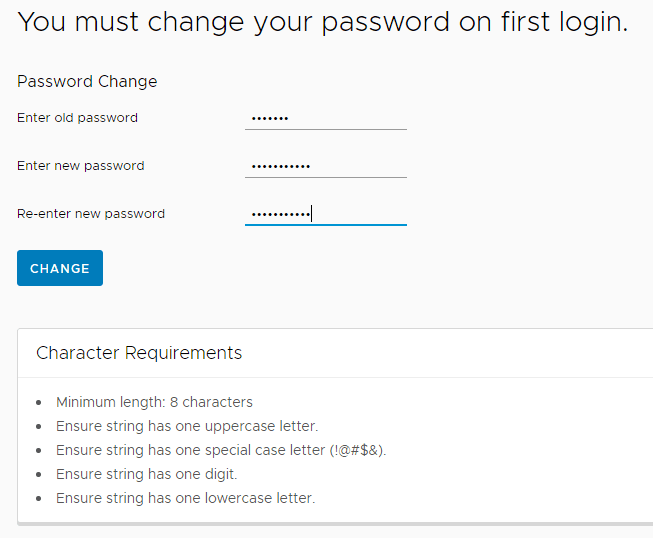
Task: Click the "Enter old password" label
Action: click(x=77, y=118)
